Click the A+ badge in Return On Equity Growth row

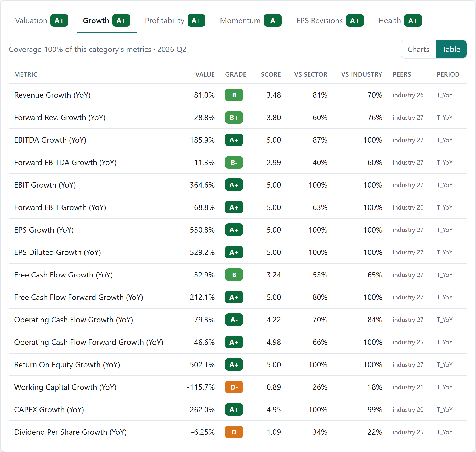coord(234,365)
